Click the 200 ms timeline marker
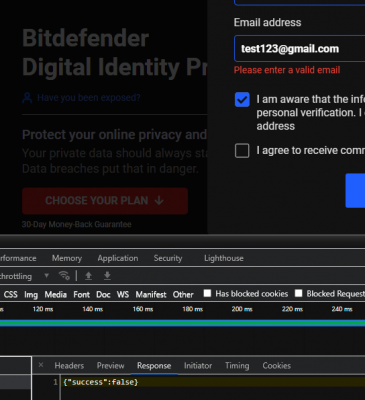This screenshot has width=365, height=400. [242, 309]
